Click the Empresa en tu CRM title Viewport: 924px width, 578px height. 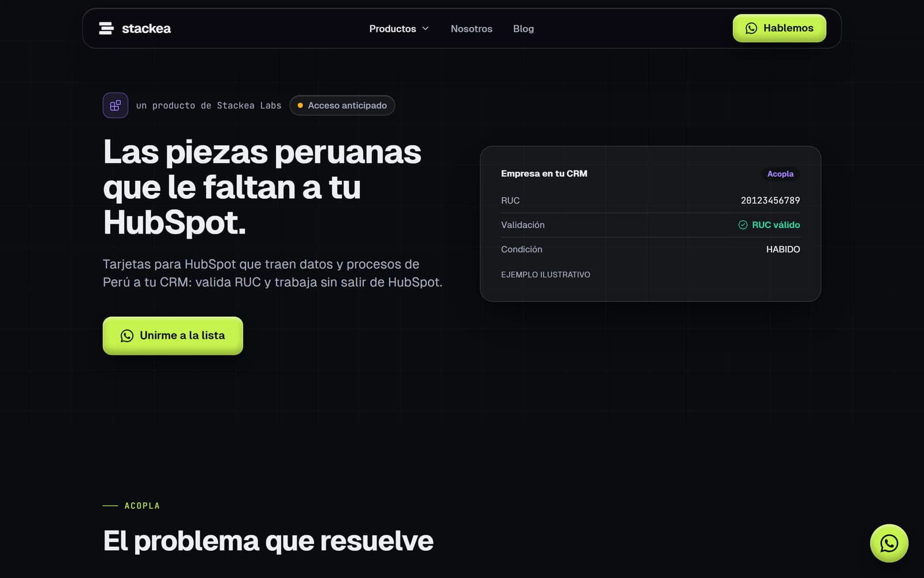coord(544,173)
